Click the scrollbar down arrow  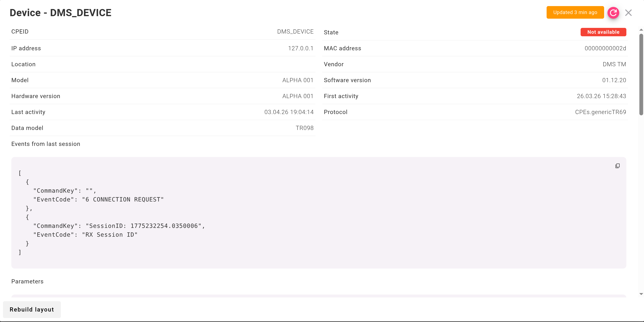tap(641, 294)
